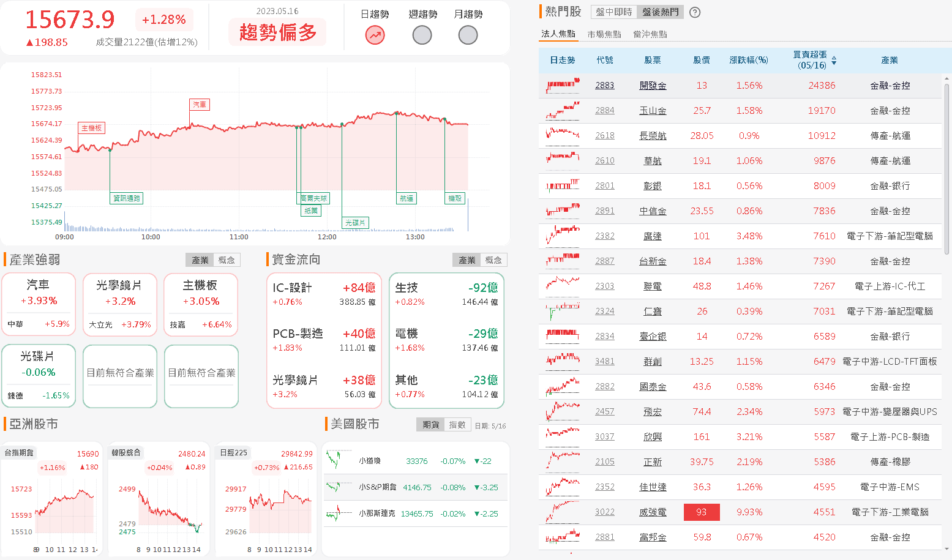Select the 月趨勢 gray circle indicator

pyautogui.click(x=468, y=35)
